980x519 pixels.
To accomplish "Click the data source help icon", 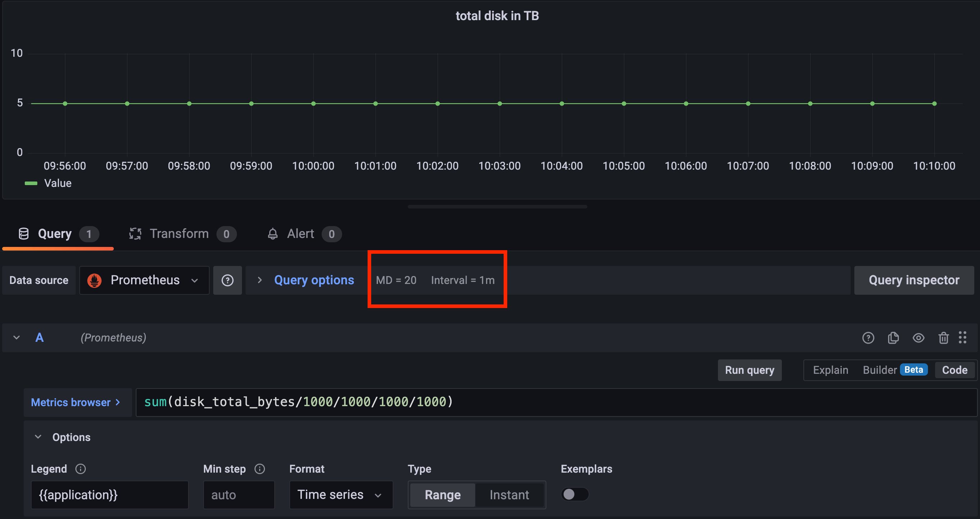I will (227, 280).
